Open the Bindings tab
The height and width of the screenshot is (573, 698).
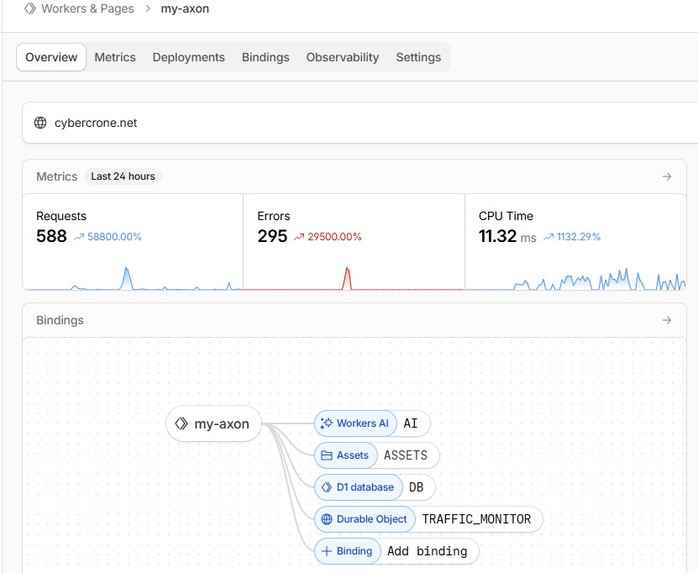(x=265, y=57)
